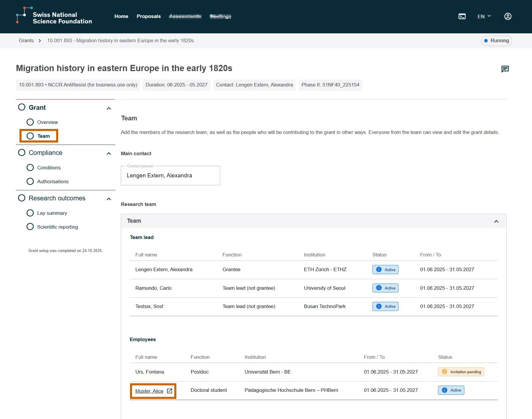532x419 pixels.
Task: Open the EN language dropdown
Action: [484, 17]
